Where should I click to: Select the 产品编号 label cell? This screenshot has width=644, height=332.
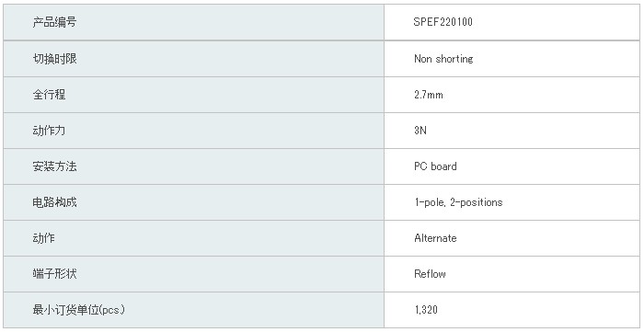(194, 22)
